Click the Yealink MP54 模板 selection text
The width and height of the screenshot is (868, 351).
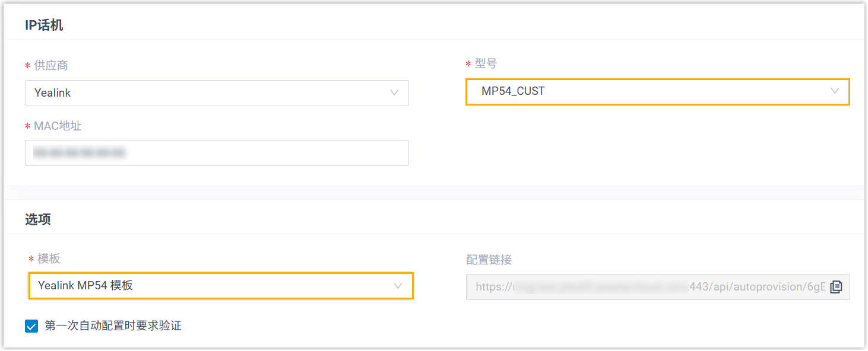tap(85, 286)
